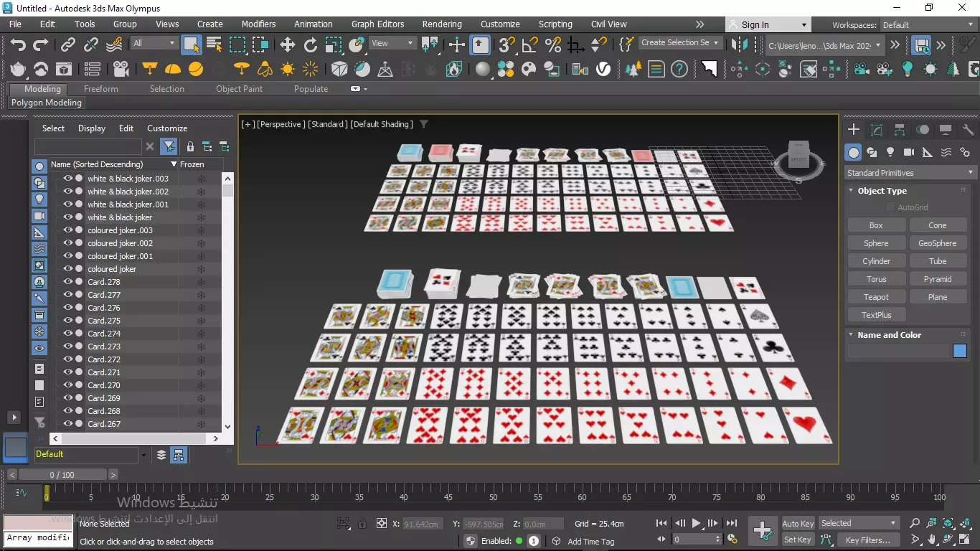Open the Hierarchy panel tab
The width and height of the screenshot is (980, 551).
tap(900, 130)
